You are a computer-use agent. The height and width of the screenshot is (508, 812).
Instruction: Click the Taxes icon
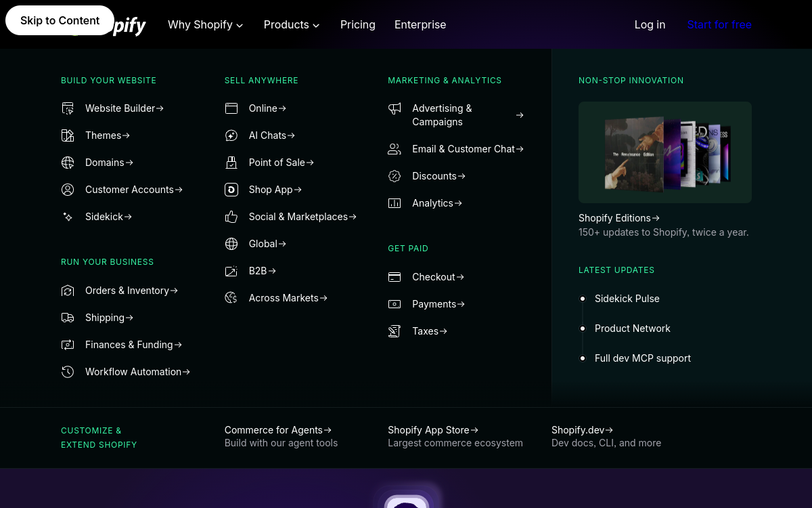[394, 331]
